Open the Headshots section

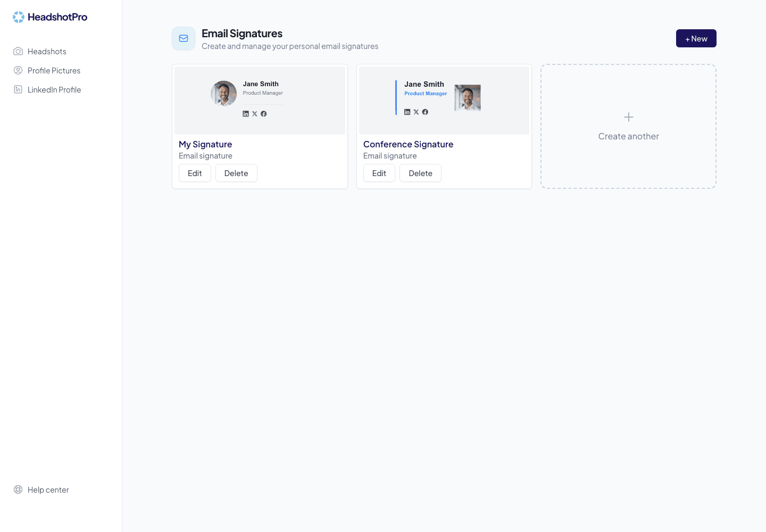click(47, 51)
